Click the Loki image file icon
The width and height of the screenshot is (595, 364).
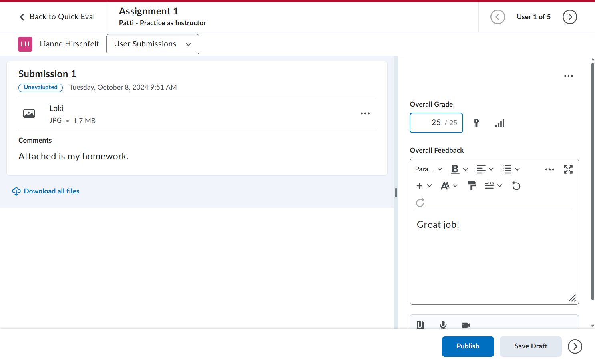click(29, 114)
